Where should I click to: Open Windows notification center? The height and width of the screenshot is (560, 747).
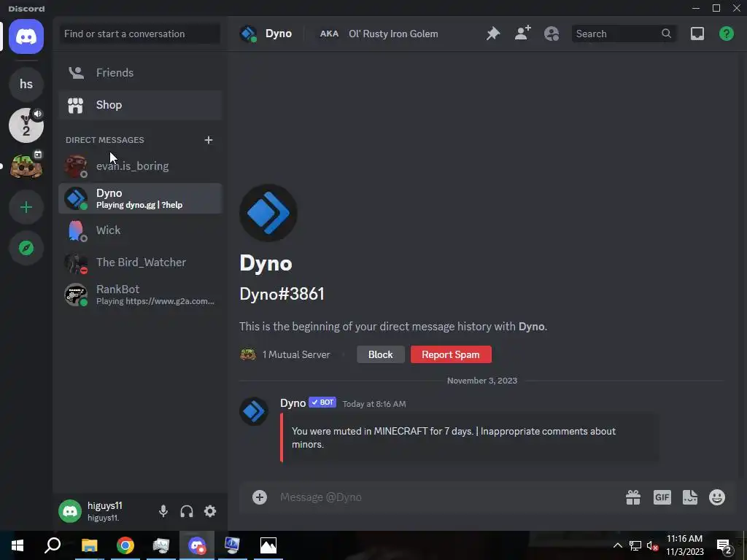pos(724,546)
